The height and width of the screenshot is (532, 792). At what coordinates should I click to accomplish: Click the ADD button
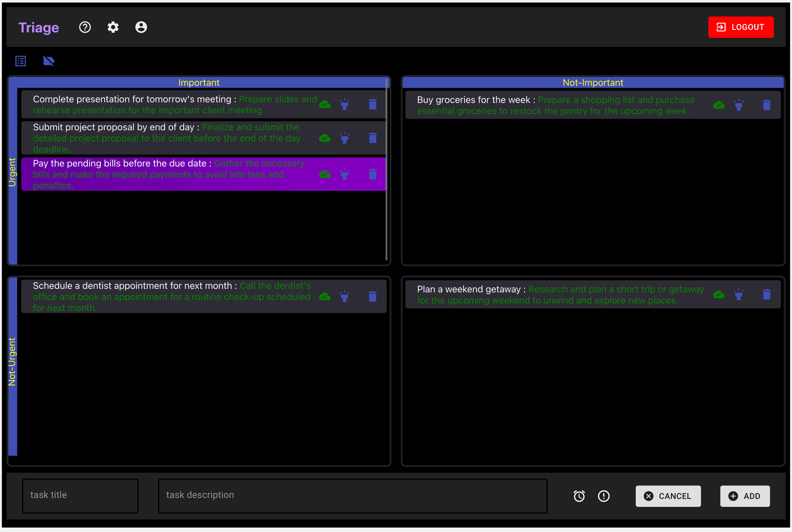(x=745, y=496)
